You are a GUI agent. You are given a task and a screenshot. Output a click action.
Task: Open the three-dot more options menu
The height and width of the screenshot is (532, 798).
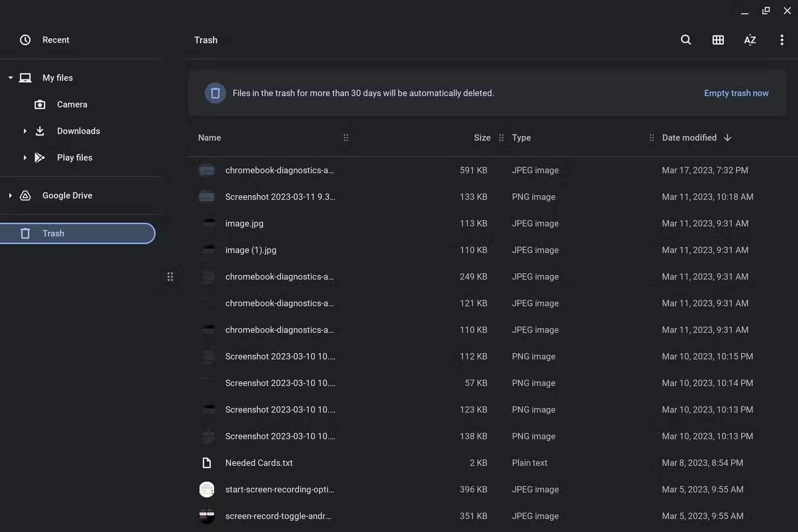tap(782, 40)
